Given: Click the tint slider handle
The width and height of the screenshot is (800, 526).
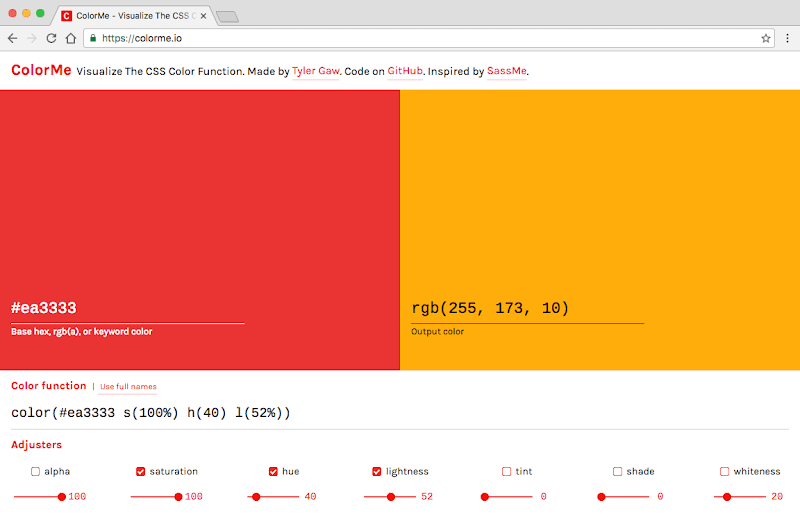Looking at the screenshot, I should click(485, 497).
